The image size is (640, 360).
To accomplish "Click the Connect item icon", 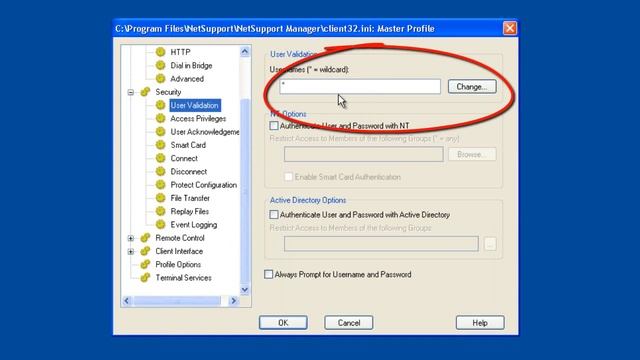I will click(x=160, y=158).
